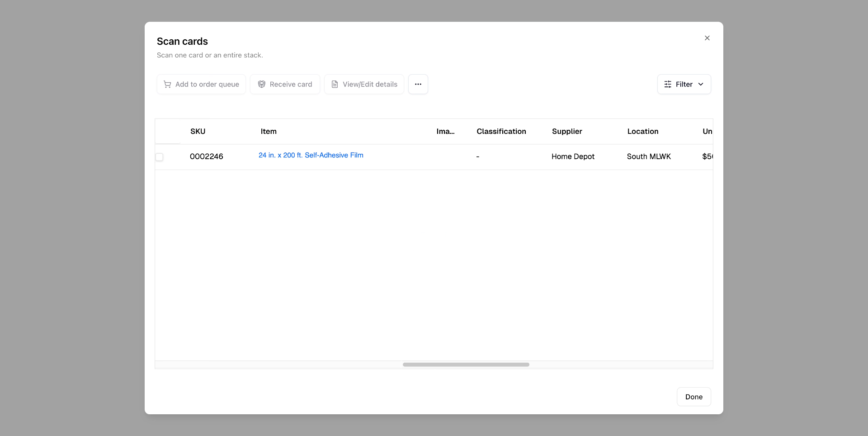Open the 24 in. x 200 ft. Self-Adhesive Film link
Image resolution: width=868 pixels, height=436 pixels.
(311, 155)
